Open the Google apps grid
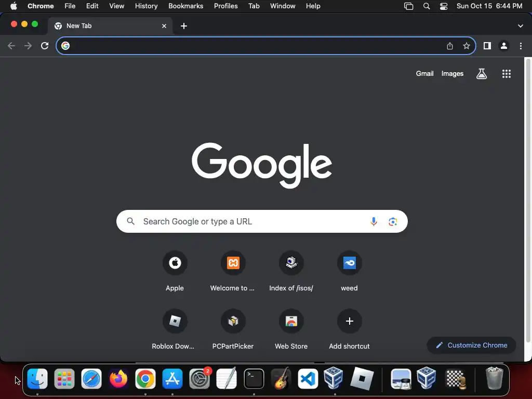Image resolution: width=532 pixels, height=399 pixels. [x=506, y=74]
